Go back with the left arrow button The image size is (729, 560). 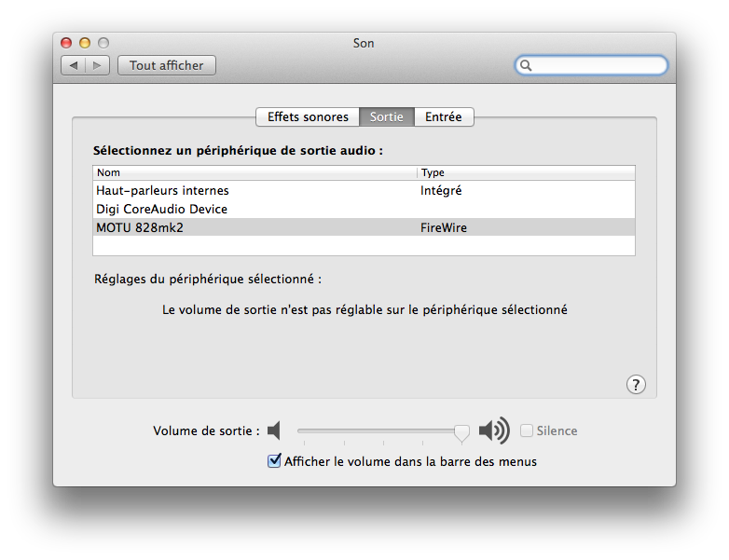click(x=74, y=65)
